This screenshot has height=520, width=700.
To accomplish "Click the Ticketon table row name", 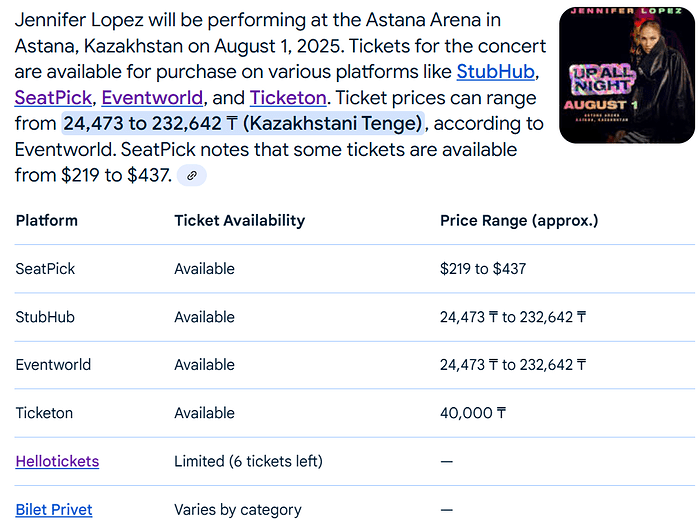I will coord(44,413).
